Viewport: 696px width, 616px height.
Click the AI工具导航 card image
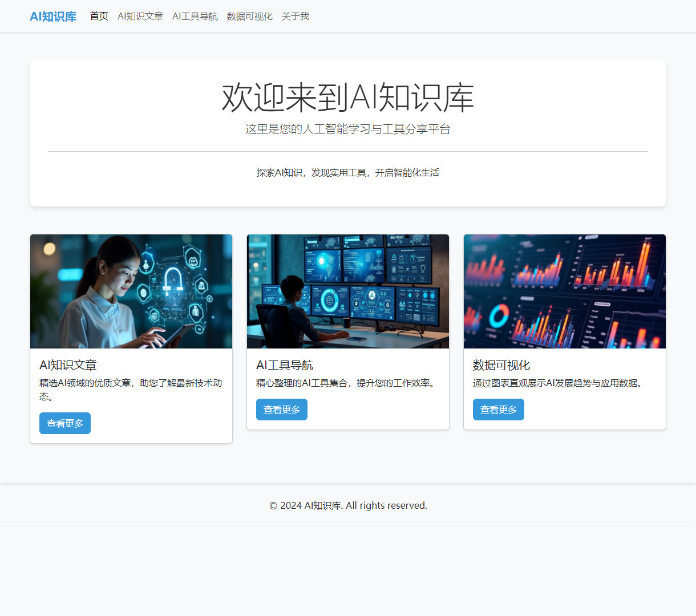coord(347,291)
